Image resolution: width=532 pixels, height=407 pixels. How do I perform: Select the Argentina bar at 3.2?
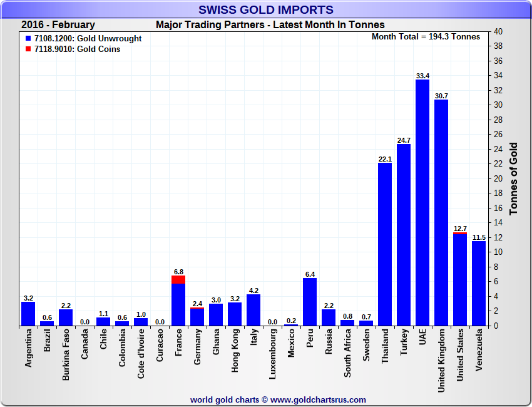[28, 314]
